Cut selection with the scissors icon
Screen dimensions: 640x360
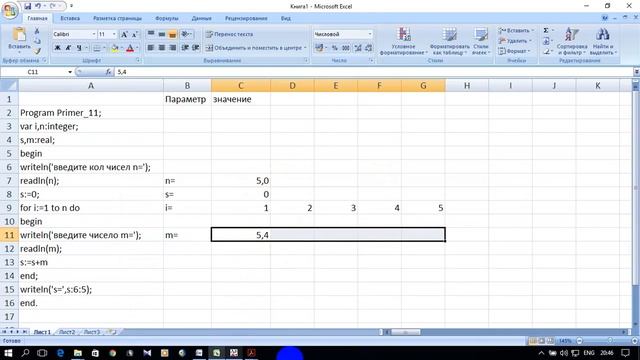coord(37,31)
